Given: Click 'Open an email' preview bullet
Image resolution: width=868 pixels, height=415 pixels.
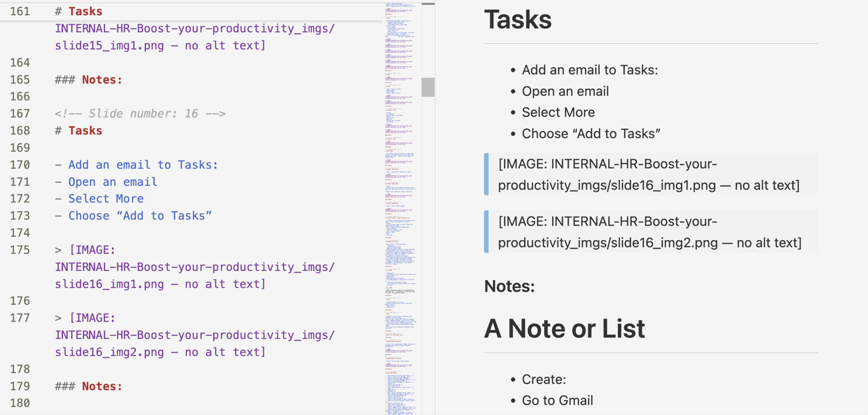Looking at the screenshot, I should coord(565,91).
